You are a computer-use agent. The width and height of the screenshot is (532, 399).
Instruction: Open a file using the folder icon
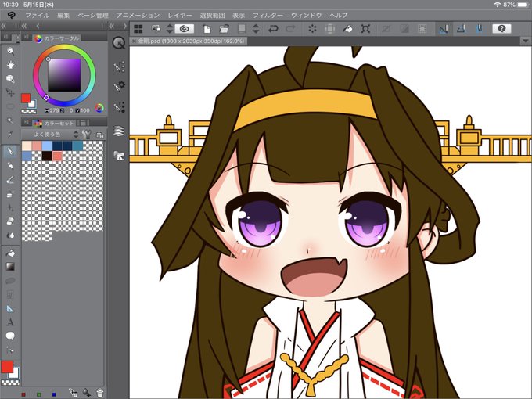[x=224, y=29]
